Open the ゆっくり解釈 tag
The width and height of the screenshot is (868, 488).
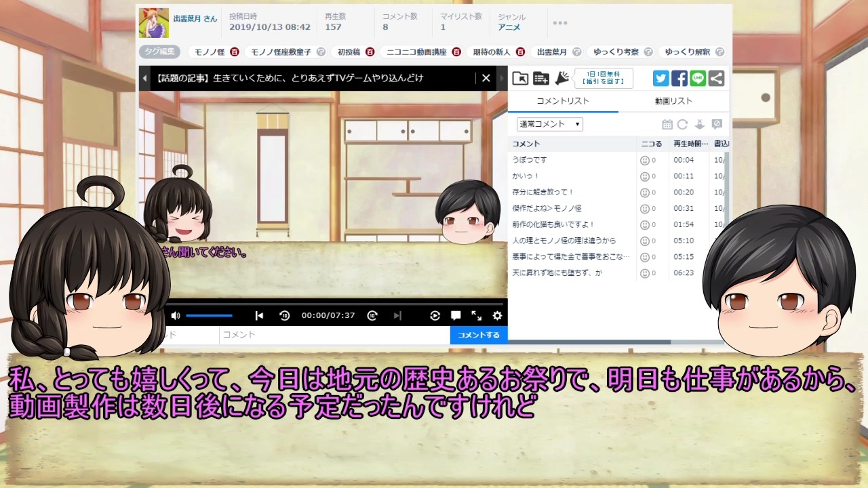tap(688, 52)
